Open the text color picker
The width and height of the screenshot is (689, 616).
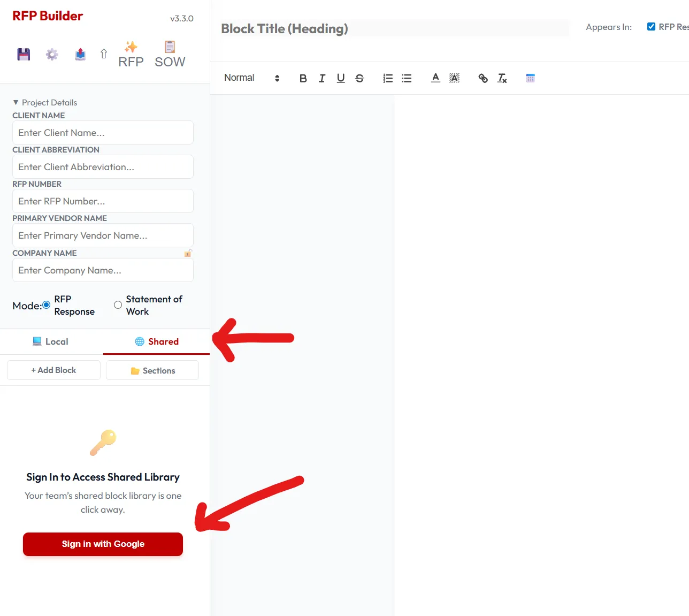435,78
